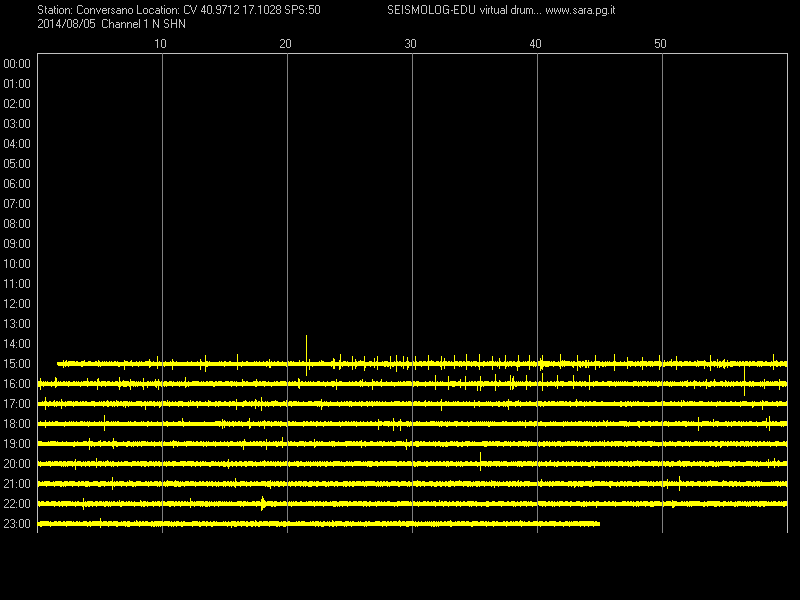Click the 13:00 hour label

pos(17,324)
